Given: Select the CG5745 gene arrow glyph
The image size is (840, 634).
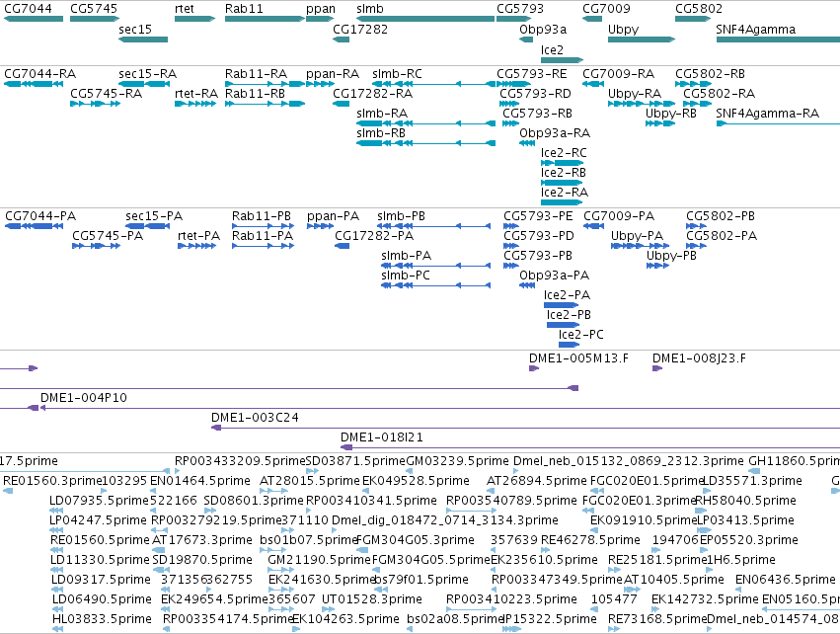Looking at the screenshot, I should coord(95,19).
